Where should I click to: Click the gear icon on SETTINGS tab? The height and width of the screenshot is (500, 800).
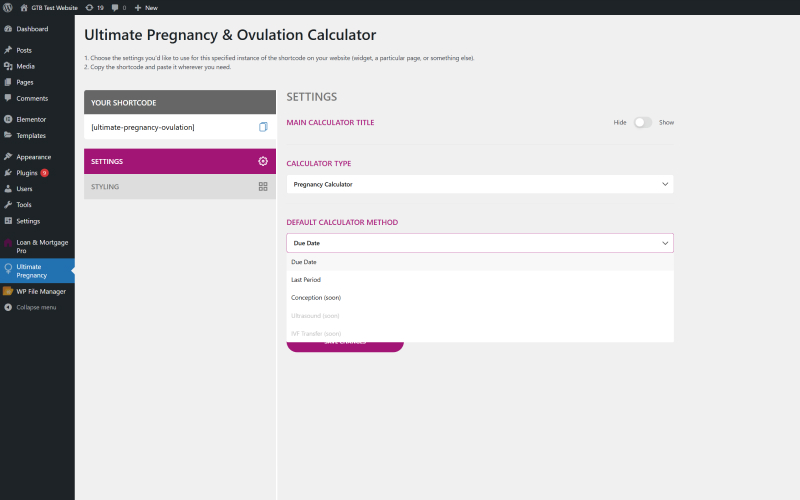tap(263, 161)
